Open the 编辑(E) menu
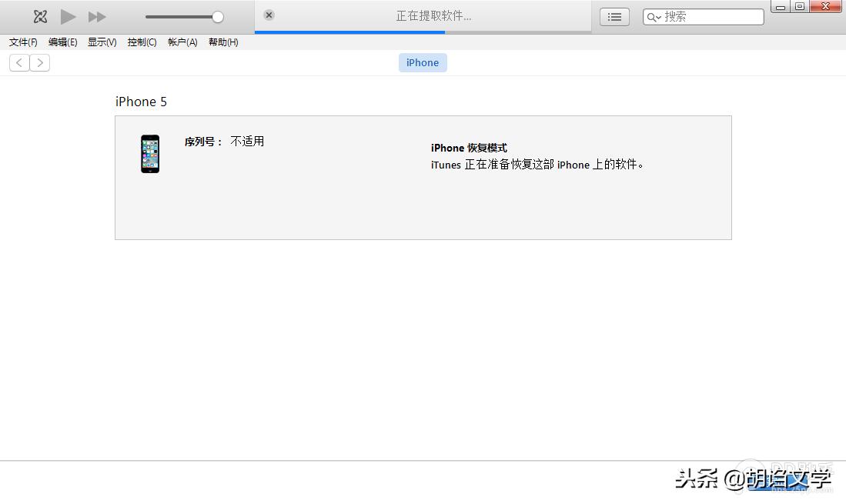This screenshot has height=504, width=846. click(x=62, y=42)
